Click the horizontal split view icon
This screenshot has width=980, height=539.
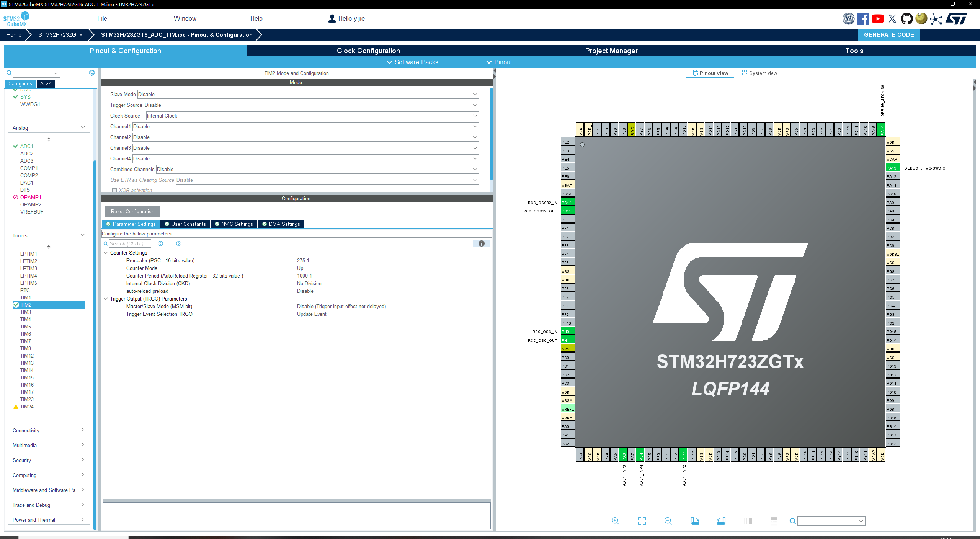click(x=774, y=521)
